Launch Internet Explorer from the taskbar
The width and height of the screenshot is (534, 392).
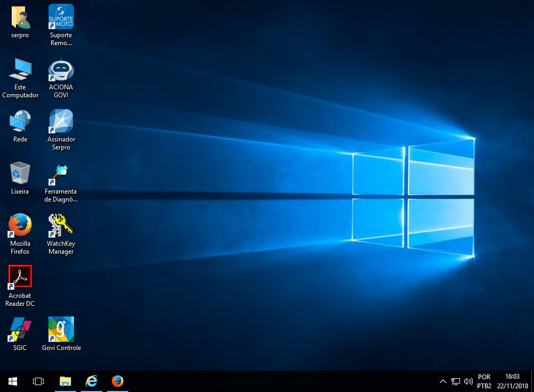pos(92,381)
